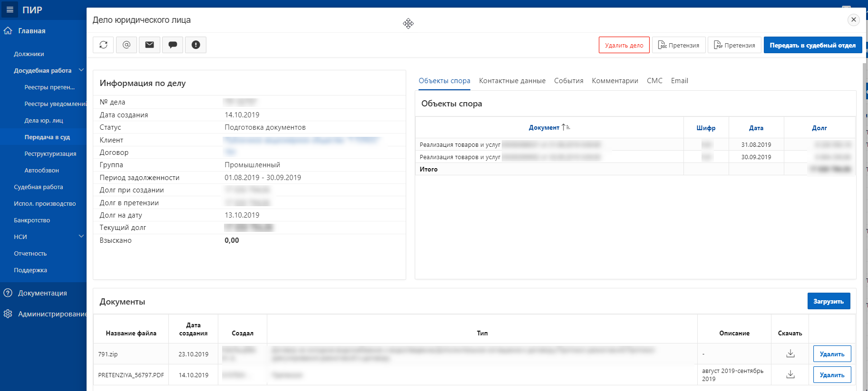Open Реестры претен... in the sidebar
Viewport: 868px width, 391px height.
(x=49, y=87)
